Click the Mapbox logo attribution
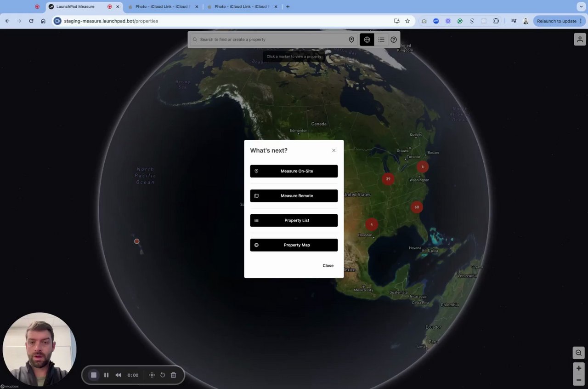This screenshot has height=389, width=588. tap(10, 386)
